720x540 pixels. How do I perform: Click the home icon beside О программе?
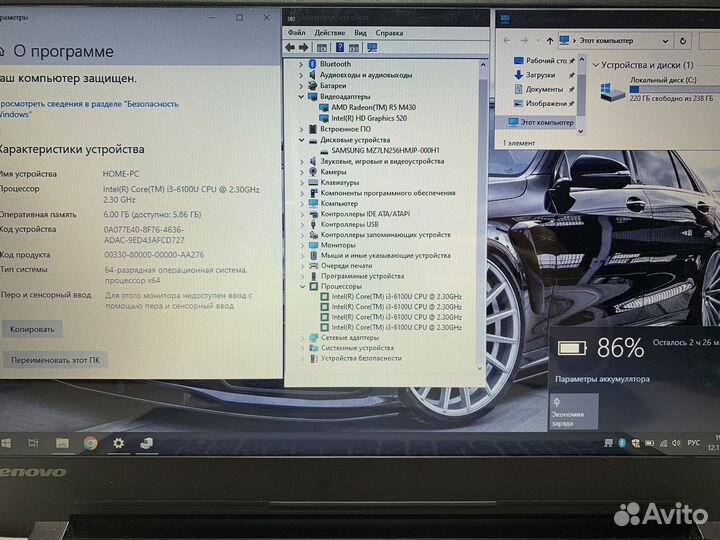(2, 51)
